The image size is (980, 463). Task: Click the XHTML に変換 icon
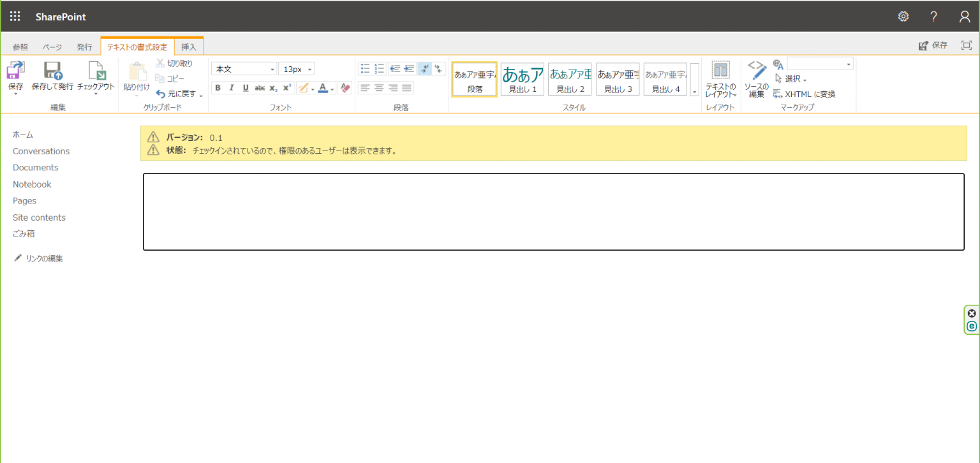(778, 94)
